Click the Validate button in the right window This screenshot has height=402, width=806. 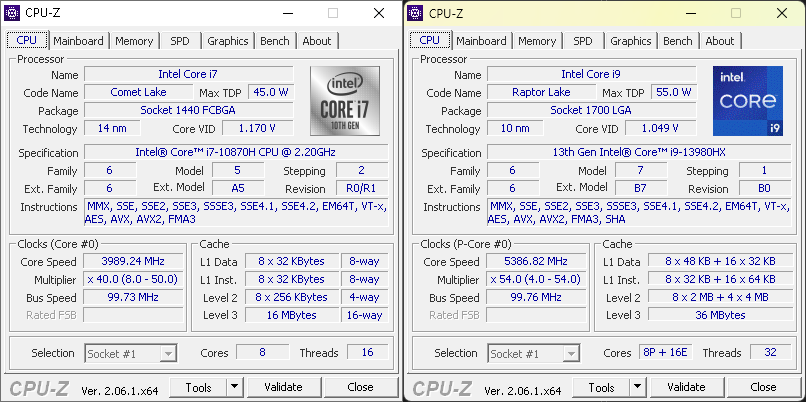pos(686,387)
